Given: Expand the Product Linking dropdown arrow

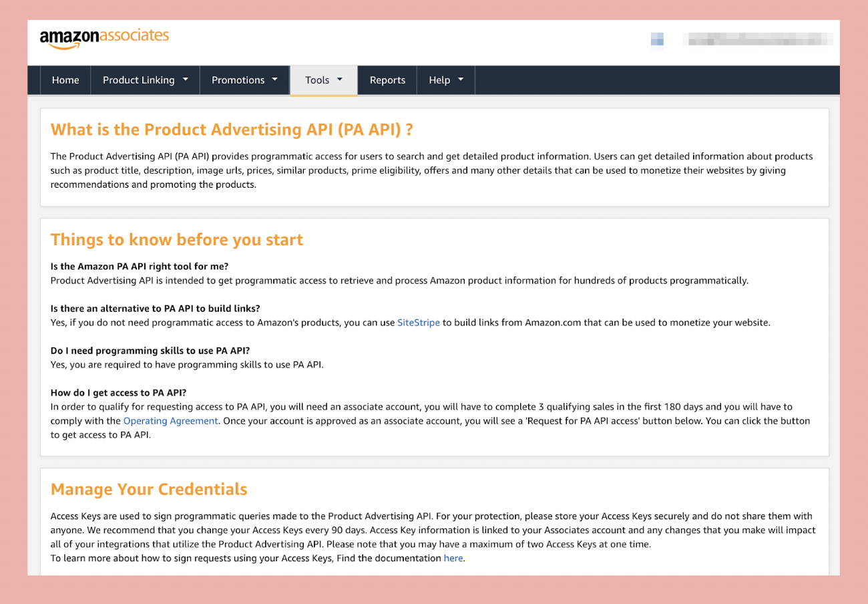Looking at the screenshot, I should click(x=186, y=80).
